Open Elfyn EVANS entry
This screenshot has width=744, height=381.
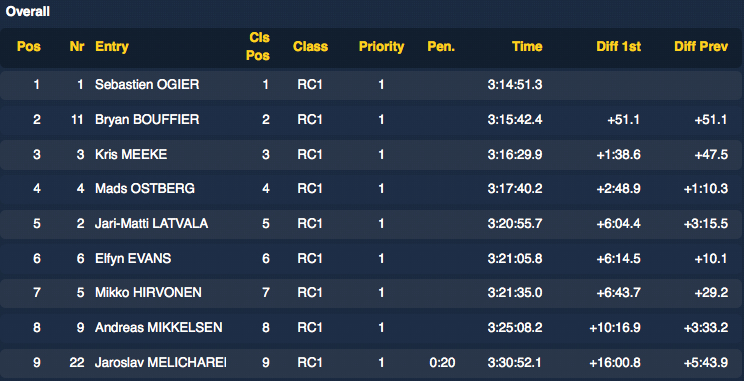click(x=133, y=259)
